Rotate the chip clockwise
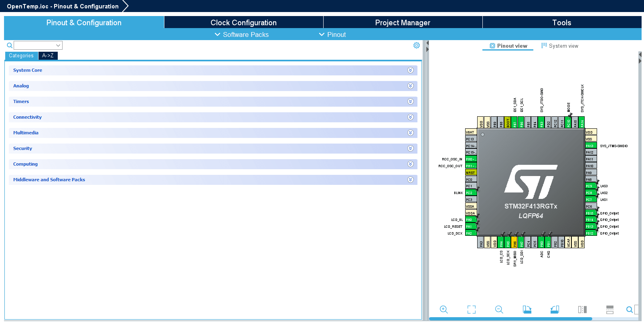The height and width of the screenshot is (324, 644). pos(527,309)
